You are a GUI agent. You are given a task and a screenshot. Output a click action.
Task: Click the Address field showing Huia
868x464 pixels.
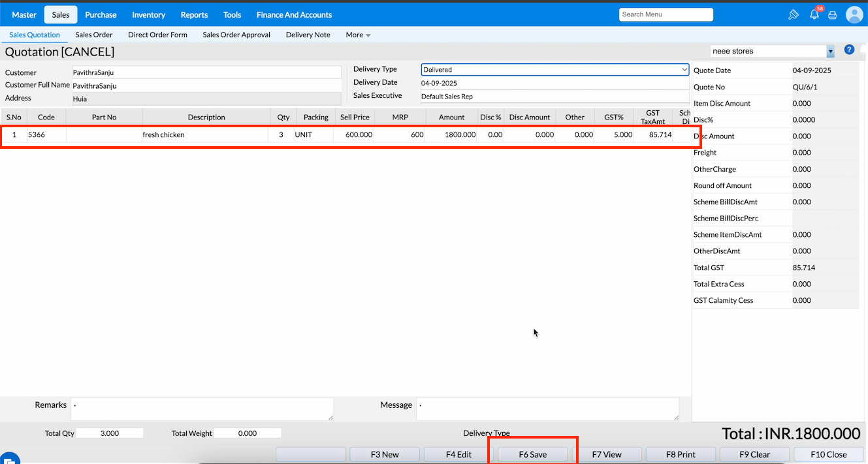click(x=206, y=99)
